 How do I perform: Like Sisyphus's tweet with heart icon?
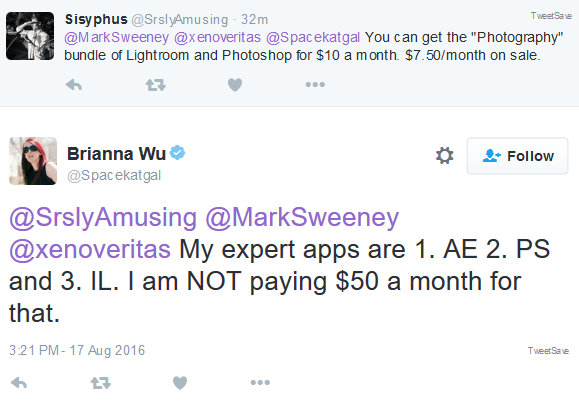[x=235, y=85]
